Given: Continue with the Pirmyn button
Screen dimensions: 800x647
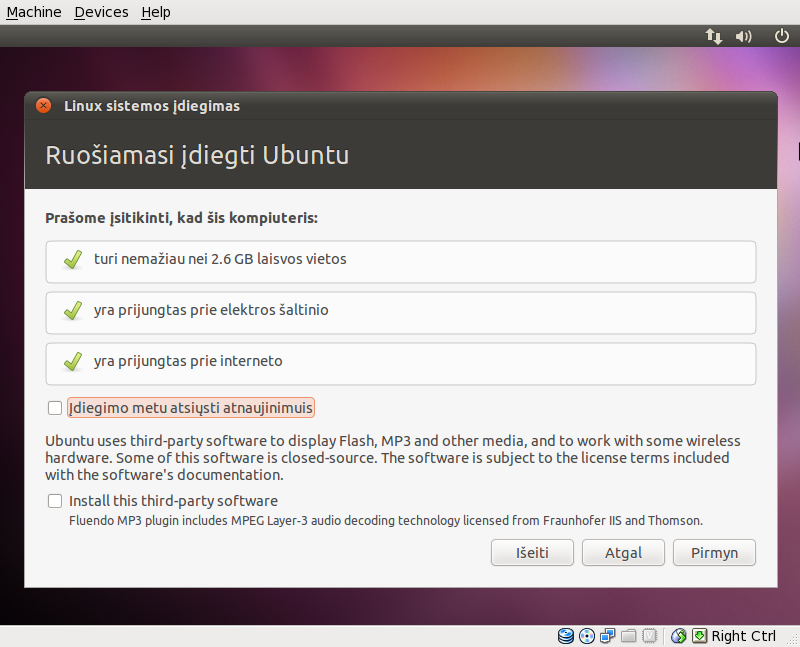Looking at the screenshot, I should [714, 553].
